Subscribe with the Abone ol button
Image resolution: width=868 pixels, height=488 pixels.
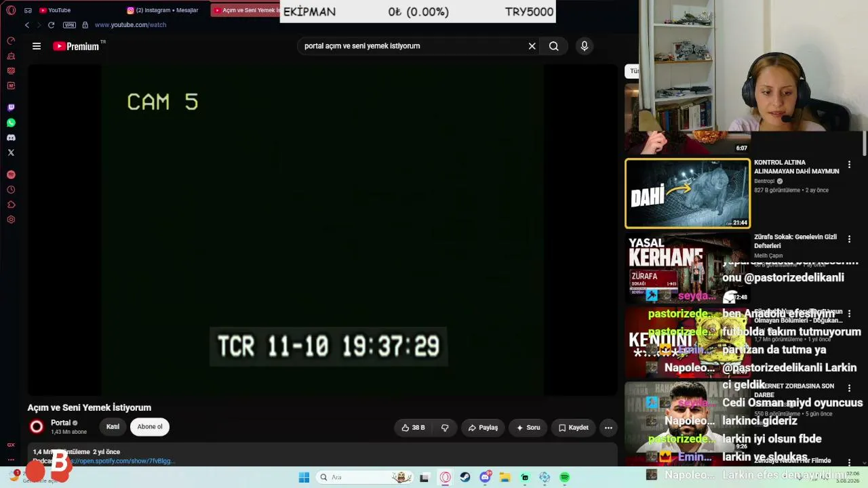(x=150, y=427)
